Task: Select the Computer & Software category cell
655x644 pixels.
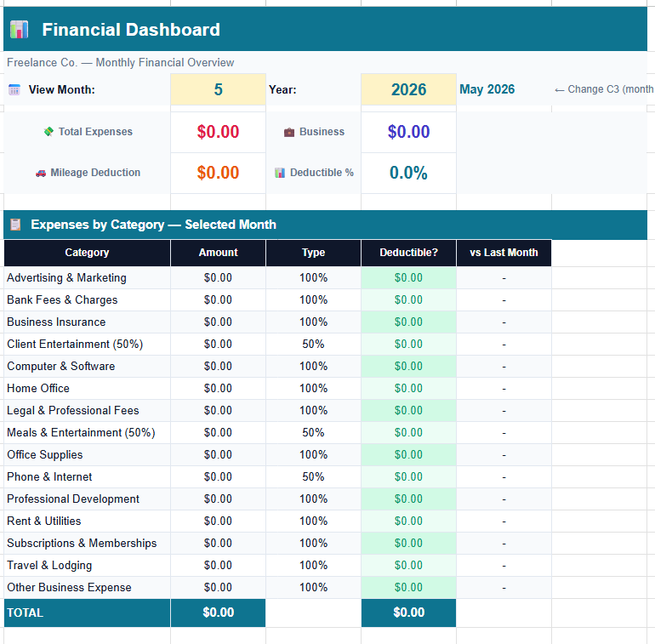Action: pos(87,367)
